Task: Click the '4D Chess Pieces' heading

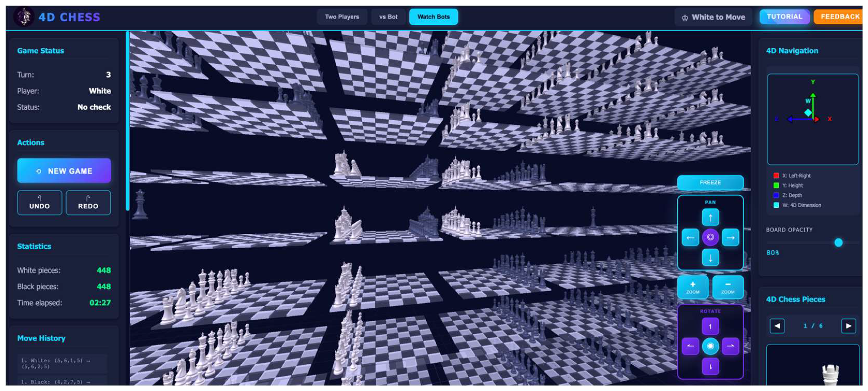Action: coord(796,299)
